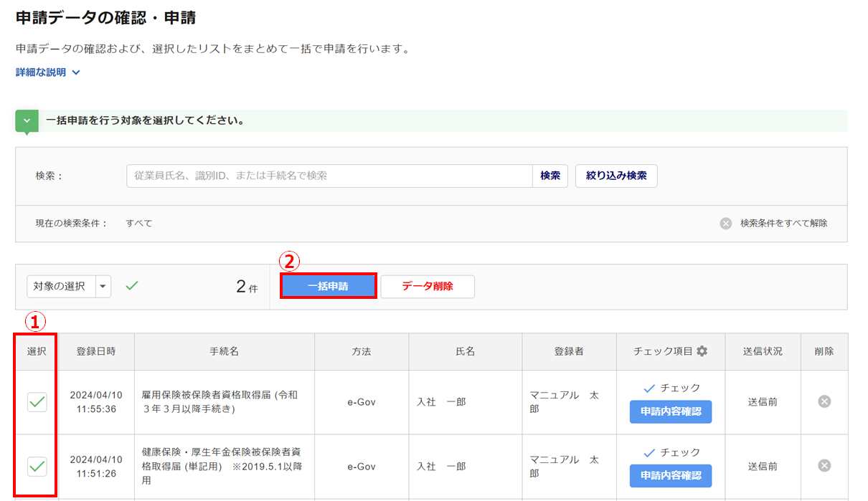Click the gear icon beside チェック項目
This screenshot has width=868, height=501.
[702, 351]
